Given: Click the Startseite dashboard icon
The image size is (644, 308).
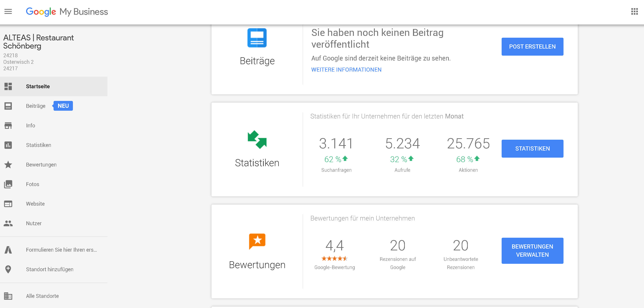Looking at the screenshot, I should click(x=8, y=86).
